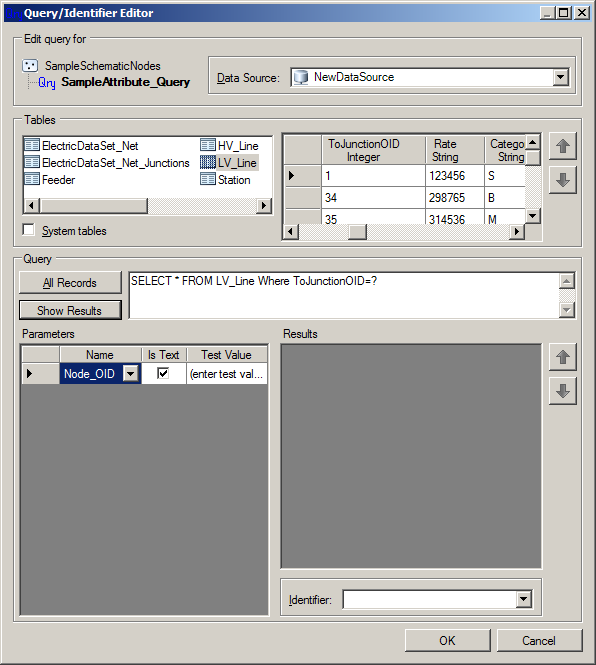Click the category cell with value S
The height and width of the screenshot is (665, 596).
(505, 176)
